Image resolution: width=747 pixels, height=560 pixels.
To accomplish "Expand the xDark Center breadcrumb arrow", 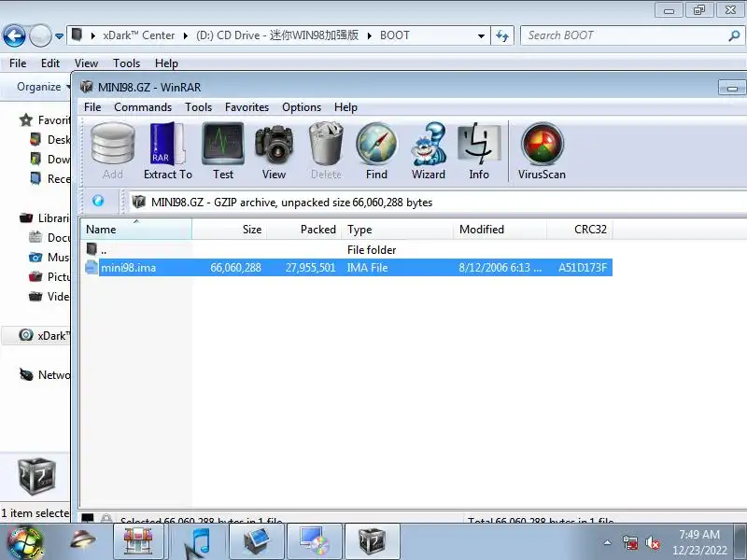I will (x=185, y=35).
